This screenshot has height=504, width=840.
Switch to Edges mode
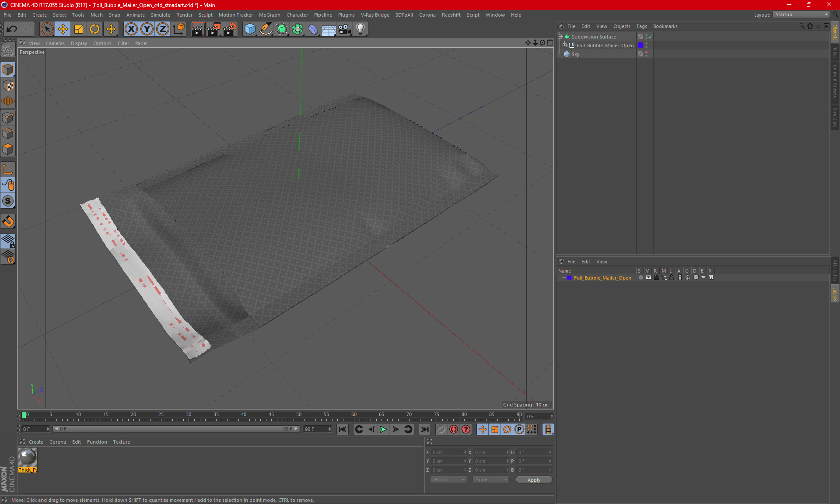point(8,133)
